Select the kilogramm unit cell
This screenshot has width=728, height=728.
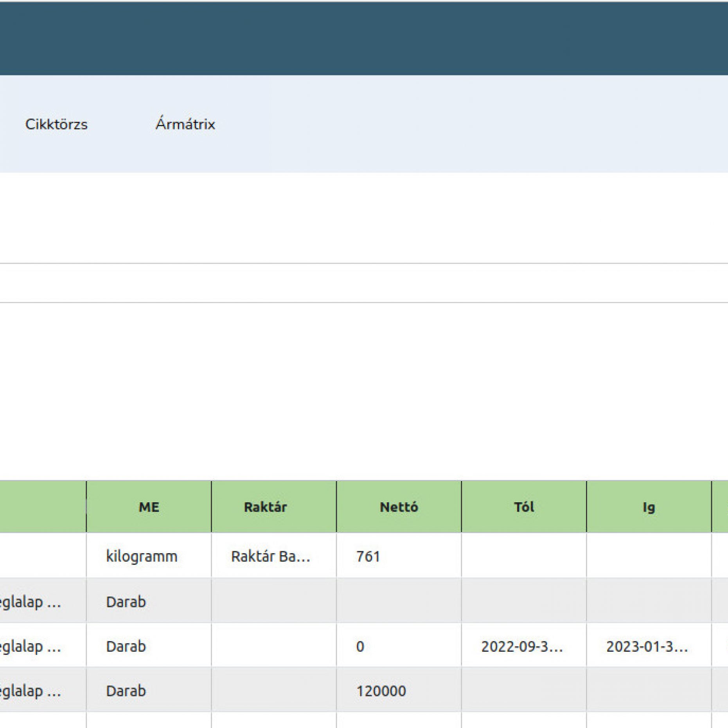coord(142,556)
